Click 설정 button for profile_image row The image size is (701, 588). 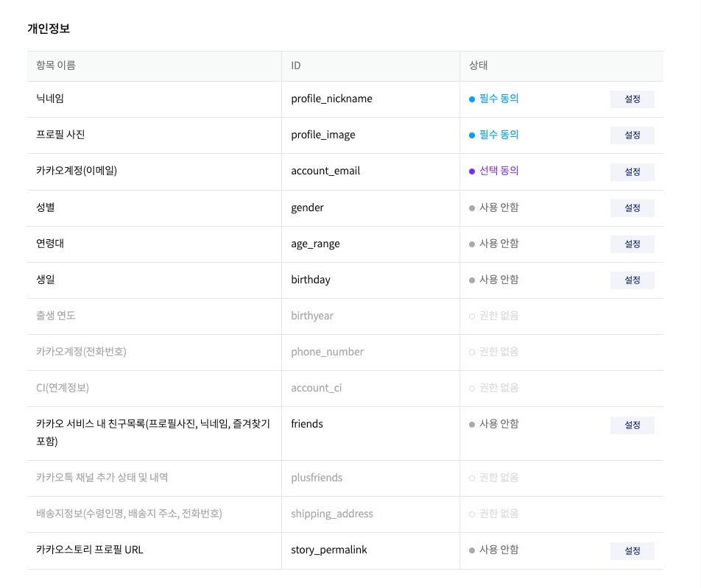coord(632,135)
